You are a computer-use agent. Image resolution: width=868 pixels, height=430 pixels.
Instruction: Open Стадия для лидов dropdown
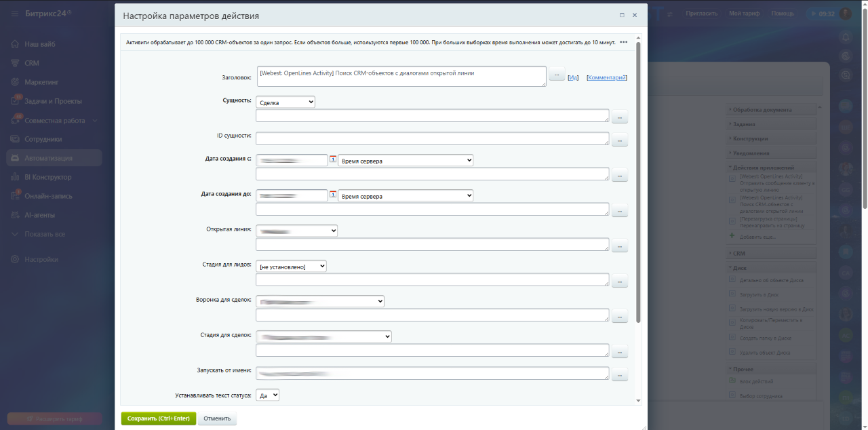coord(292,267)
